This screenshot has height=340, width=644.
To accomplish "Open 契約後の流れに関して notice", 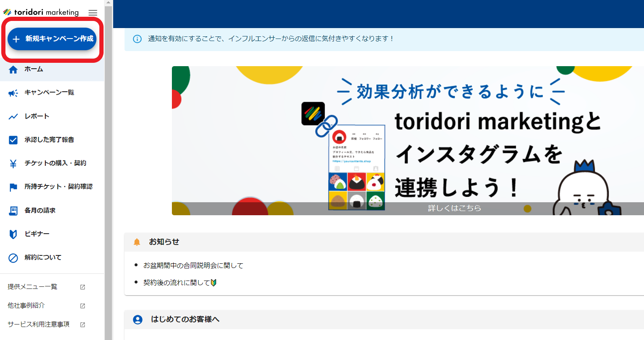I will click(180, 283).
